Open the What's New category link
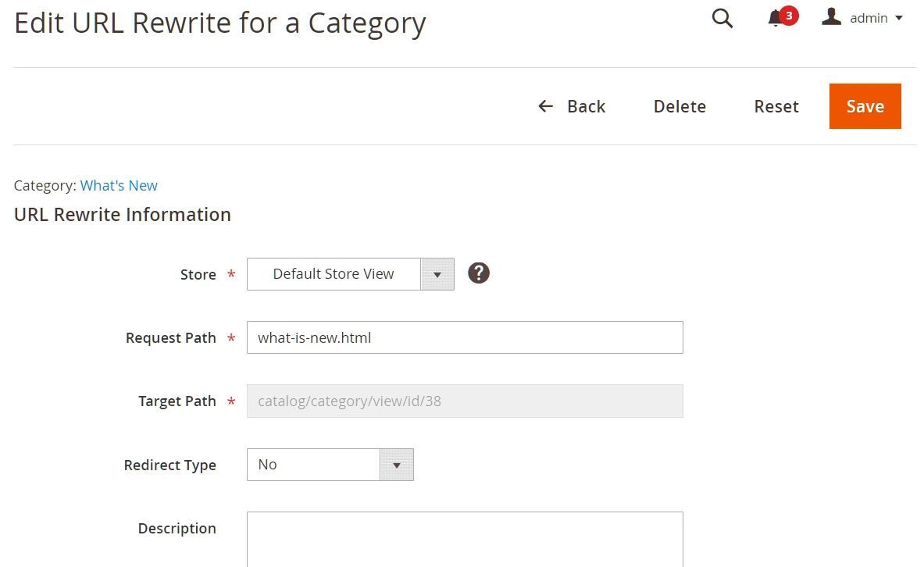924x567 pixels. pyautogui.click(x=119, y=185)
